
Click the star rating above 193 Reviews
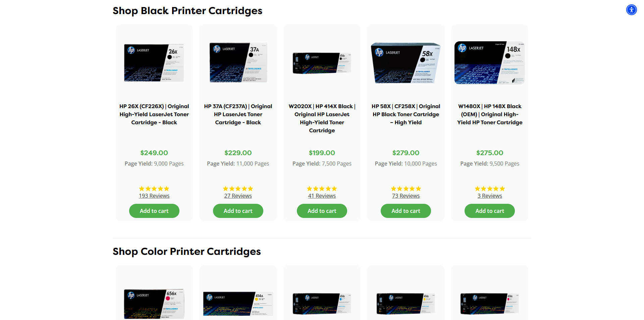(x=154, y=189)
